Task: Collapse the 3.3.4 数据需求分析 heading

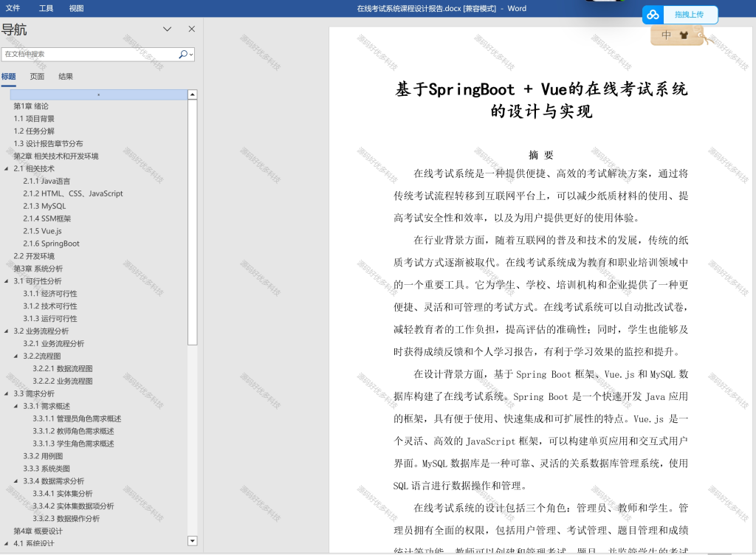Action: coord(16,481)
